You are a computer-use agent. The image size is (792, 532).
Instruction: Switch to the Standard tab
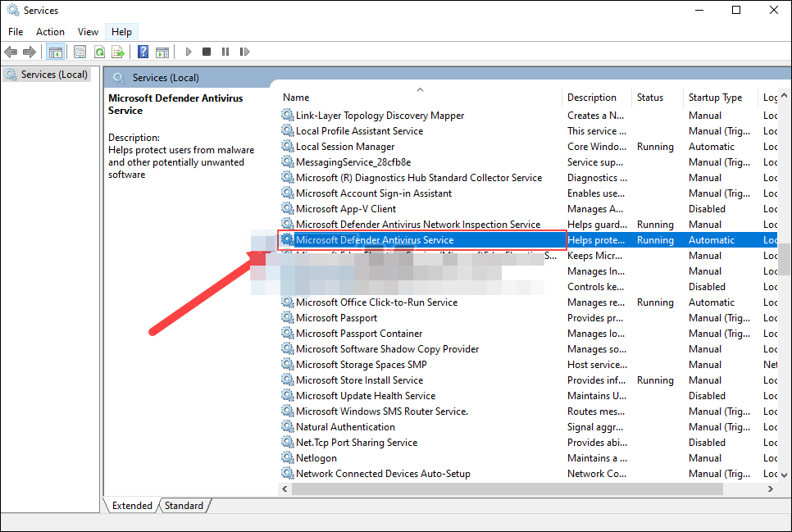tap(183, 505)
